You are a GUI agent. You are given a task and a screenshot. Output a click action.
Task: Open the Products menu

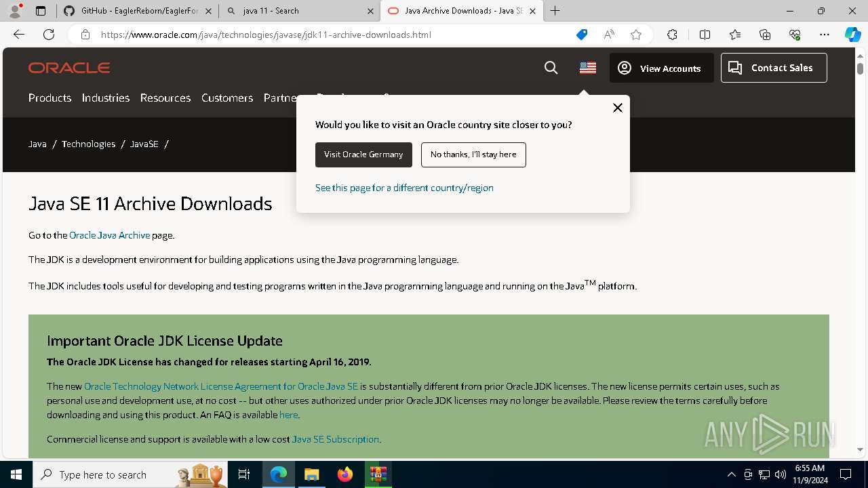click(x=50, y=98)
